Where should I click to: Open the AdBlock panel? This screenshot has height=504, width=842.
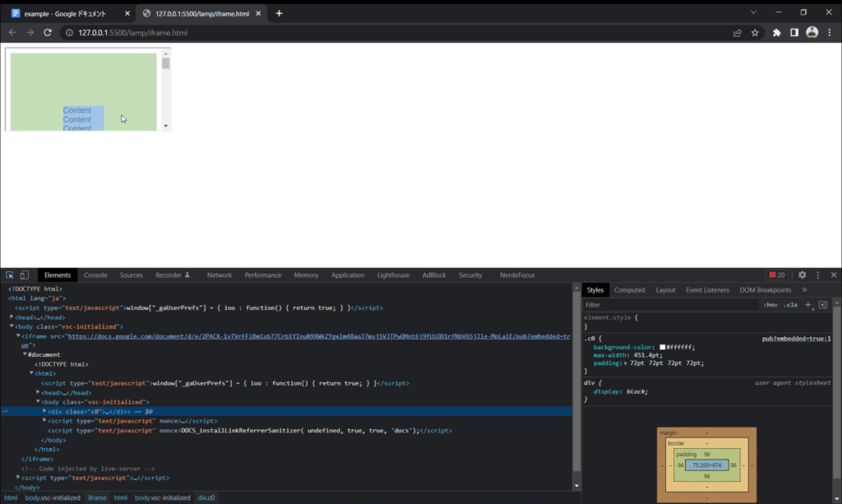tap(434, 275)
